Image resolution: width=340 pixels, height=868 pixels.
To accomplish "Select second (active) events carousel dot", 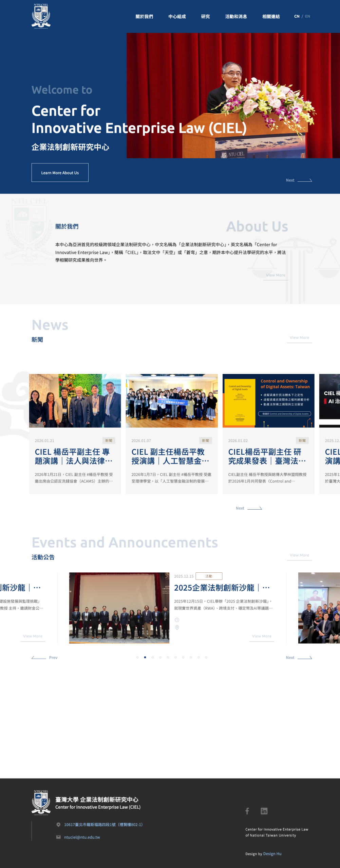I will tap(145, 657).
